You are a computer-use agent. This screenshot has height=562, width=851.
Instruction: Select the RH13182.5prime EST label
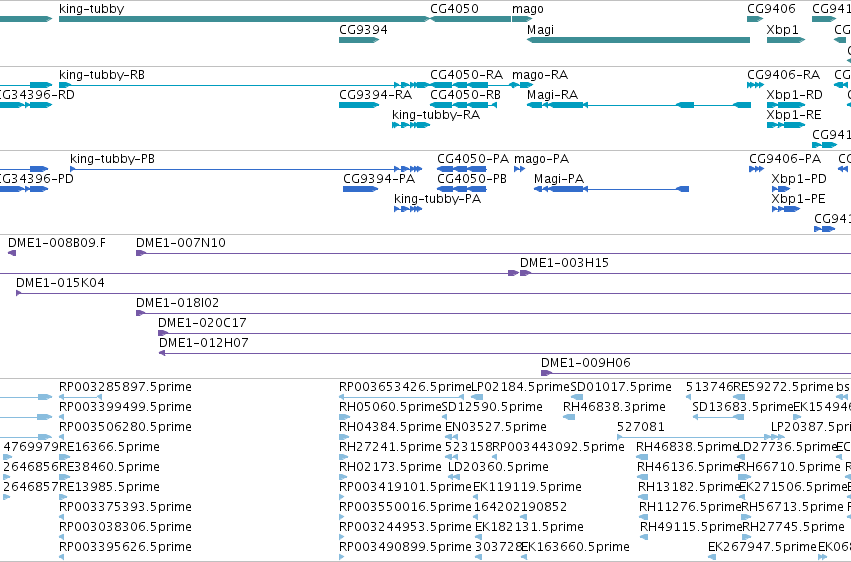(x=689, y=488)
